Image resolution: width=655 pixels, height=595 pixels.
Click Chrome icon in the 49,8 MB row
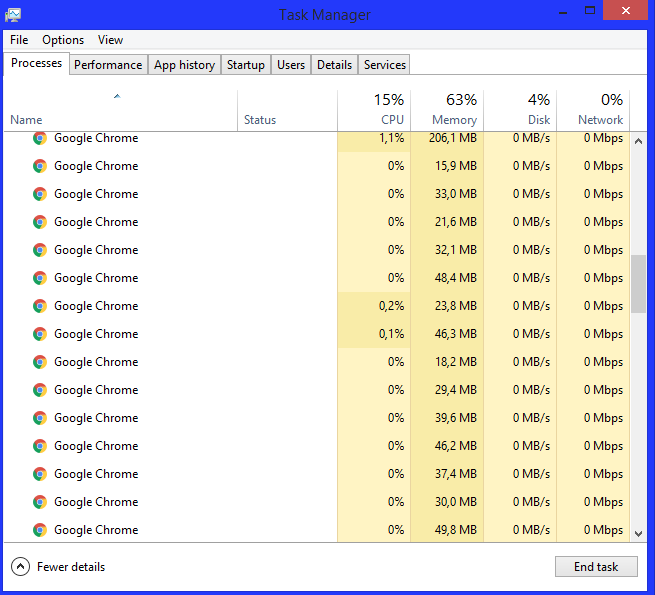pos(40,530)
